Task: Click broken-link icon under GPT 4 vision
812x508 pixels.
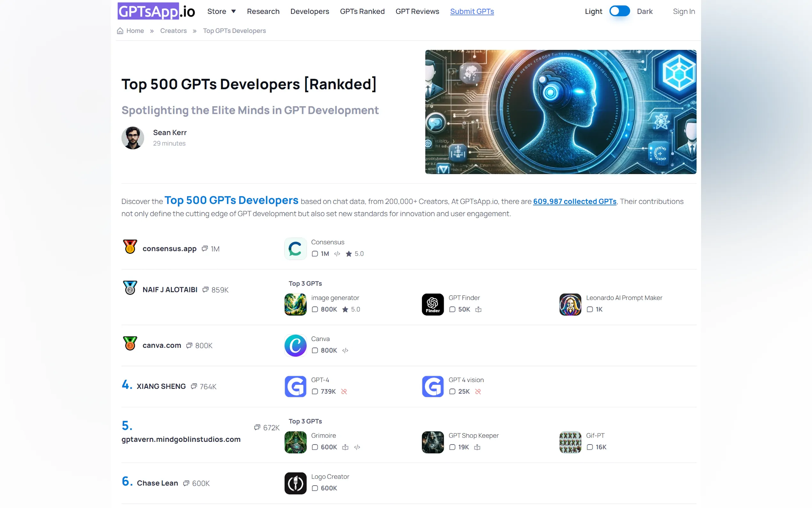Action: [x=478, y=392]
